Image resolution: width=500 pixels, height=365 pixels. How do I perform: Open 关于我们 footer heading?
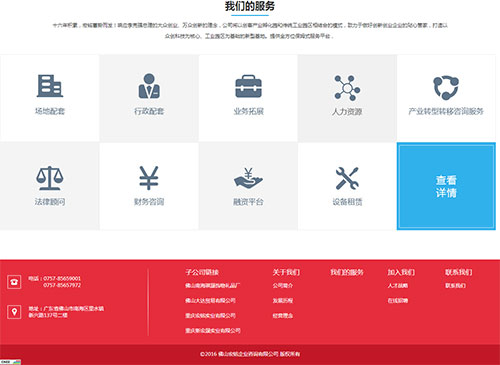coord(286,272)
